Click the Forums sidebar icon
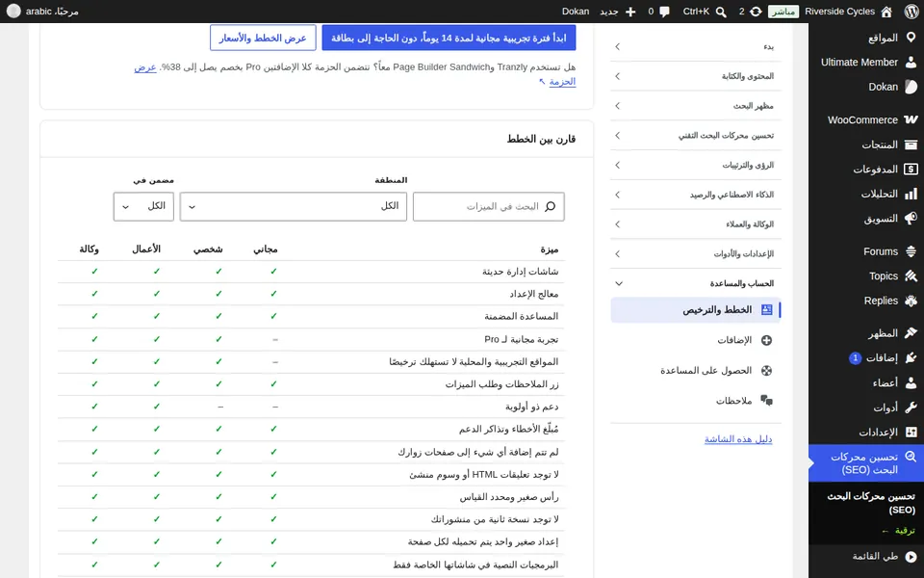 pyautogui.click(x=911, y=251)
